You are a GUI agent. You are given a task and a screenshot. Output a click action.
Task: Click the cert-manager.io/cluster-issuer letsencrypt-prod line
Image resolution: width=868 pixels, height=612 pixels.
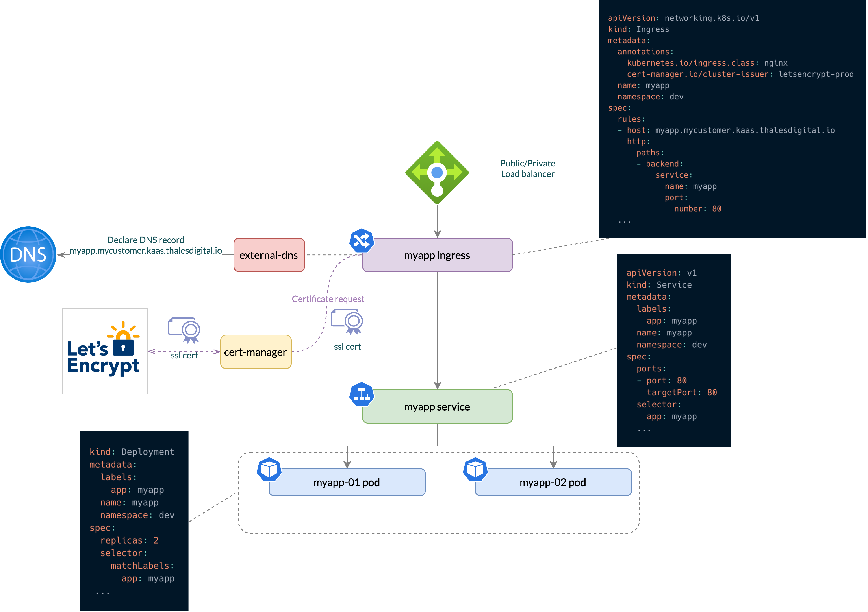[740, 74]
